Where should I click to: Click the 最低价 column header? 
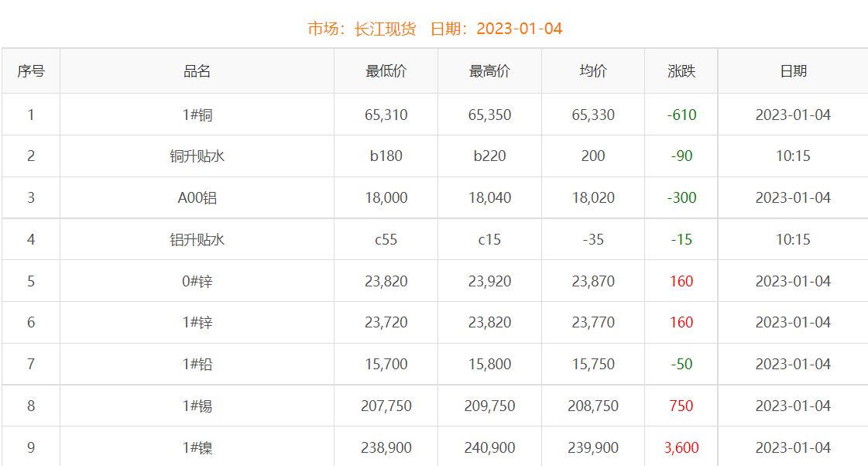pyautogui.click(x=386, y=71)
